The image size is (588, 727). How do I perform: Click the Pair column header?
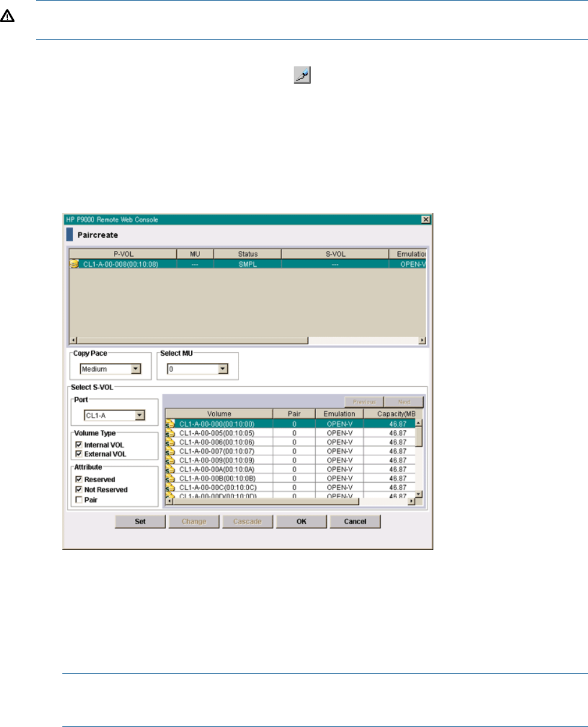point(294,414)
